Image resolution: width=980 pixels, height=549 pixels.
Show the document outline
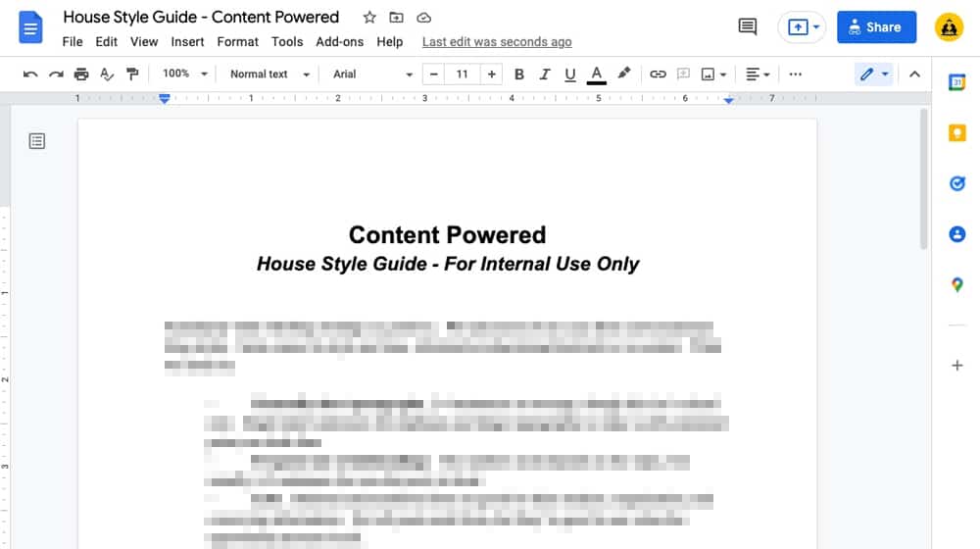pos(37,141)
